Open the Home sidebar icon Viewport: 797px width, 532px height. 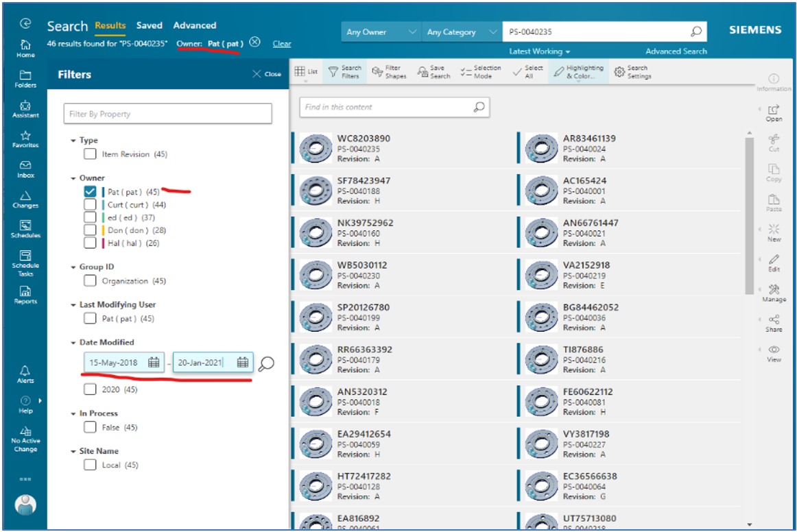[25, 45]
